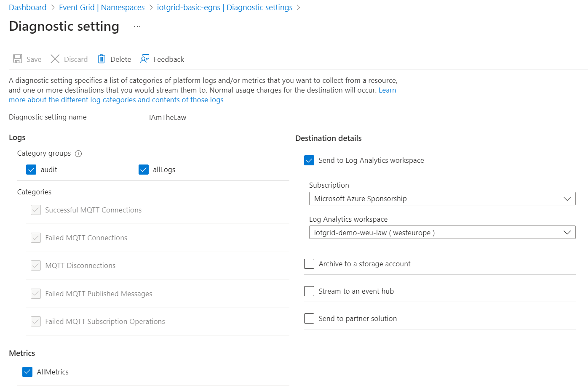Open iotgrid-basic-egns Diagnostic settings breadcrumb
This screenshot has width=588, height=390.
coord(225,8)
